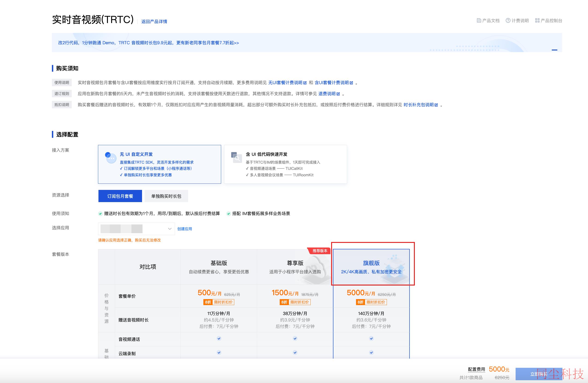Screen dimensions: 588x383
Task: Open the 无UI套餐计费说明 link
Action: pyautogui.click(x=285, y=83)
